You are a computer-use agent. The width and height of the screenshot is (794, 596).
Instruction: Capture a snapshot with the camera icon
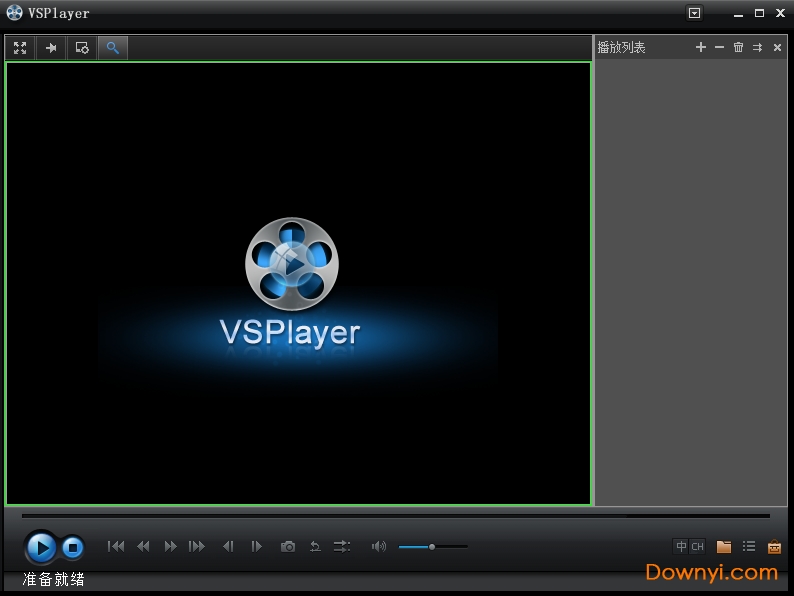(x=288, y=546)
